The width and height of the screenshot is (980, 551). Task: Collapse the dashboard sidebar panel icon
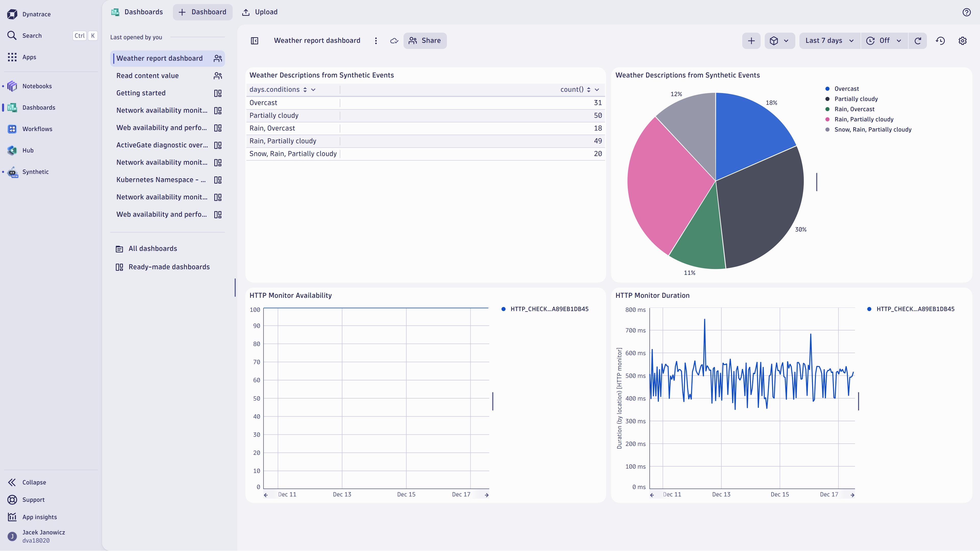click(x=254, y=41)
